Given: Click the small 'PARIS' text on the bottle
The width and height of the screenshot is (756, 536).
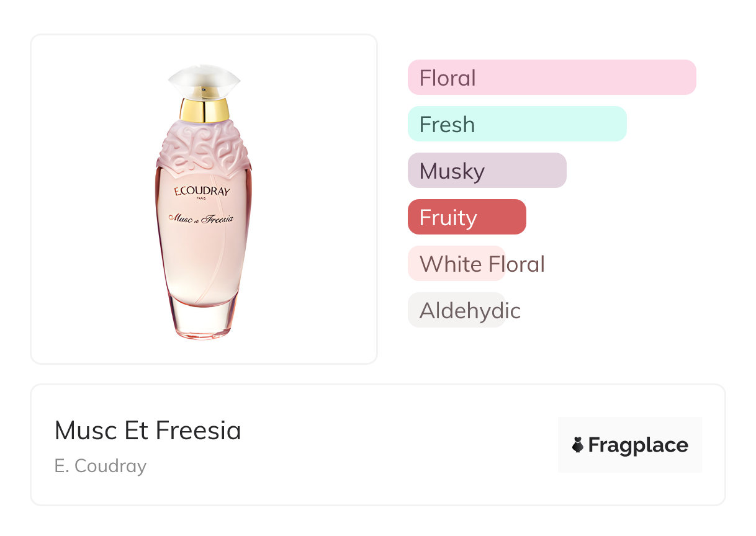Looking at the screenshot, I should point(201,199).
